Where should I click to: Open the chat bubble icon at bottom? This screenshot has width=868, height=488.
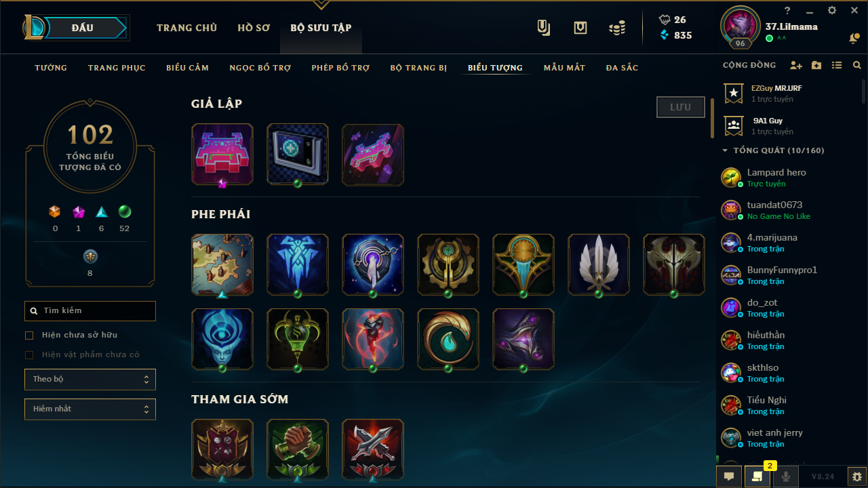(x=729, y=476)
